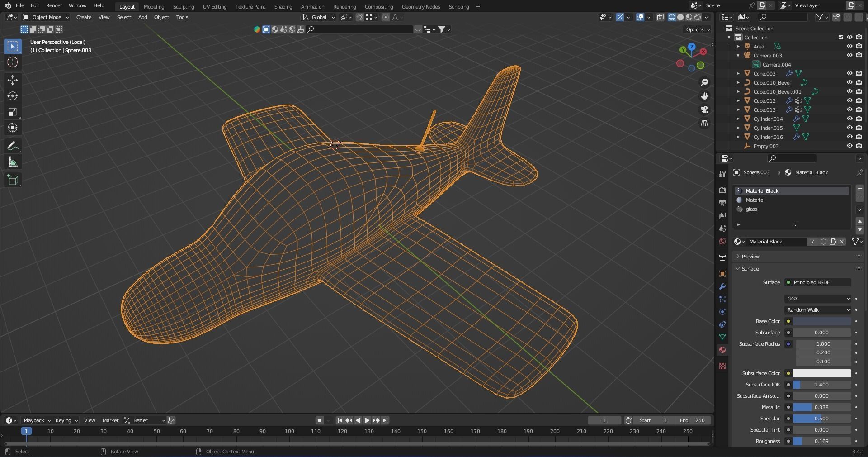The width and height of the screenshot is (868, 457).
Task: Toggle Collection exclude checkbox
Action: coord(841,37)
